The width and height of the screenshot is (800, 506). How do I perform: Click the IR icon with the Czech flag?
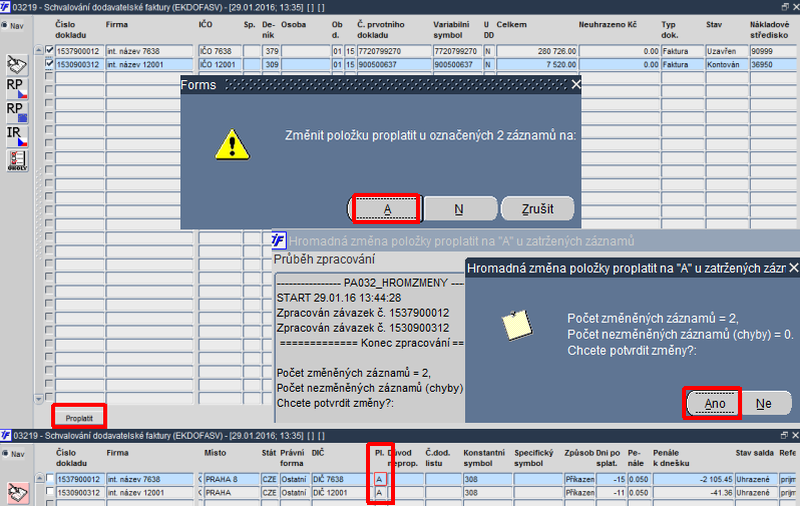click(x=17, y=136)
